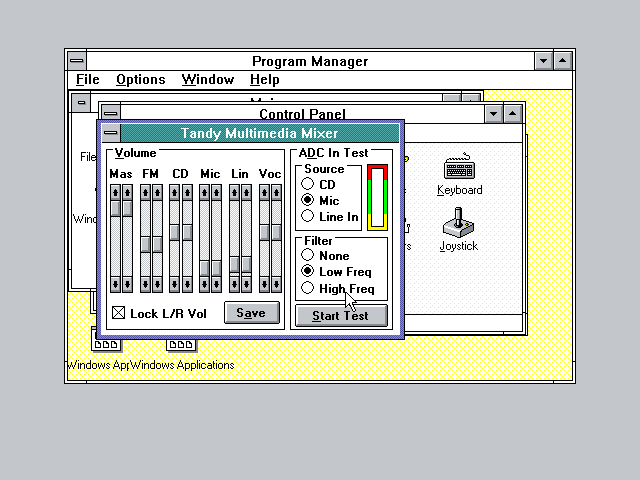This screenshot has width=640, height=480.
Task: Minimize the Program Manager window
Action: [544, 61]
